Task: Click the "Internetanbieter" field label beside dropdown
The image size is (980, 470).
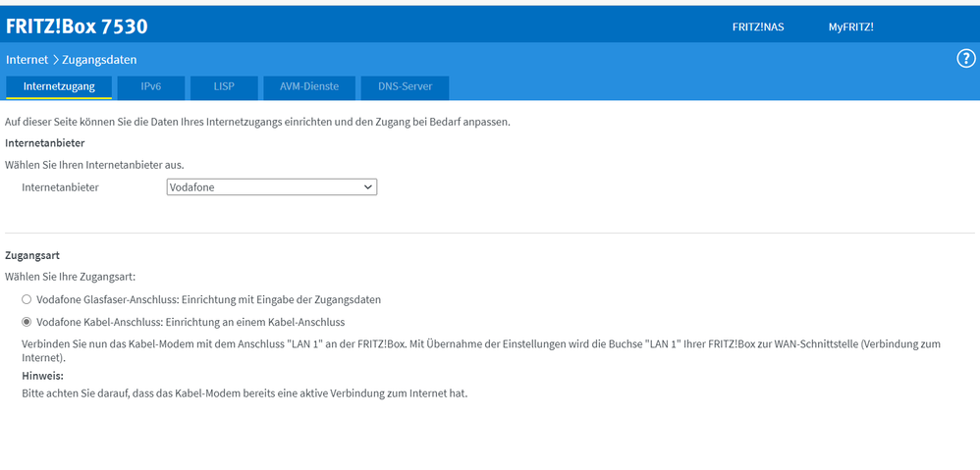Action: point(60,186)
